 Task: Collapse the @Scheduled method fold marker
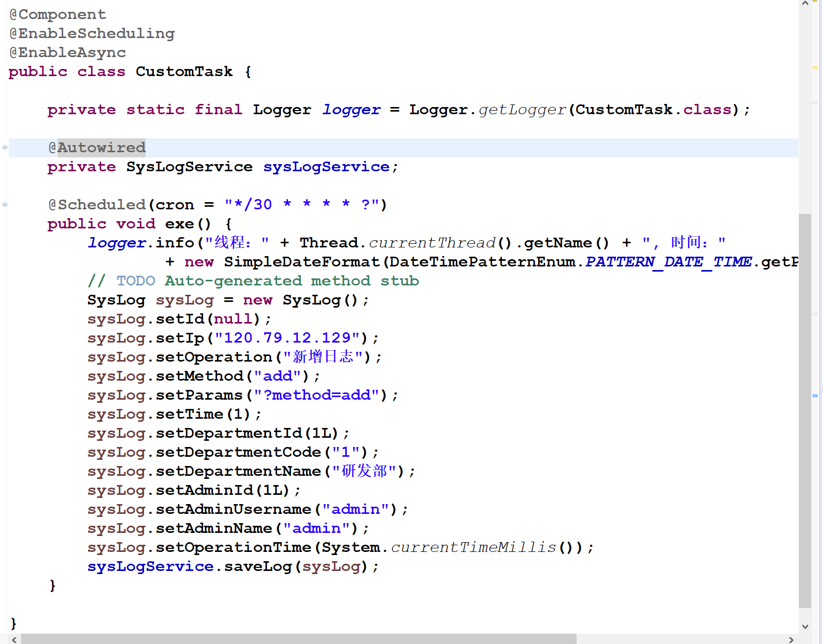(5, 205)
